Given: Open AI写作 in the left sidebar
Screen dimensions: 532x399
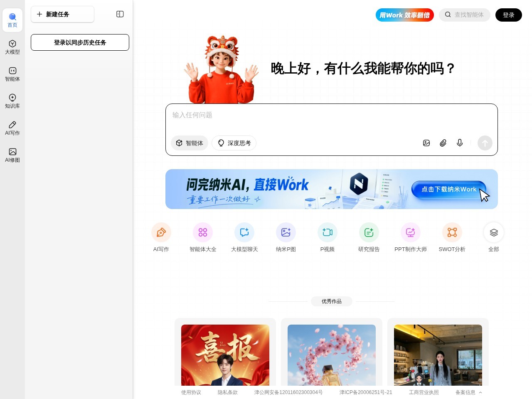Looking at the screenshot, I should click(12, 128).
